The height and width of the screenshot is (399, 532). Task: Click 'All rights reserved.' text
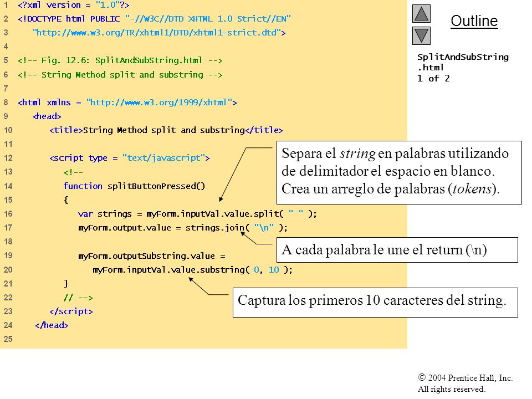click(x=452, y=389)
